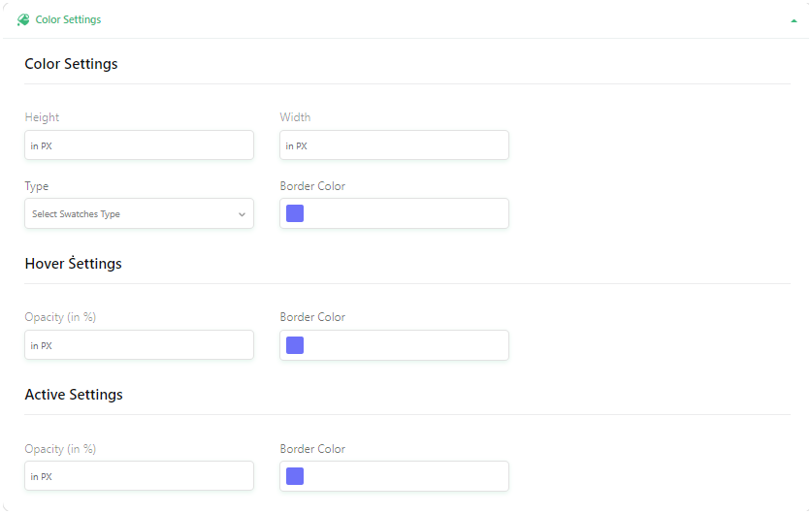812x514 pixels.
Task: Open Hover Settings Border Color swatch
Action: (295, 345)
